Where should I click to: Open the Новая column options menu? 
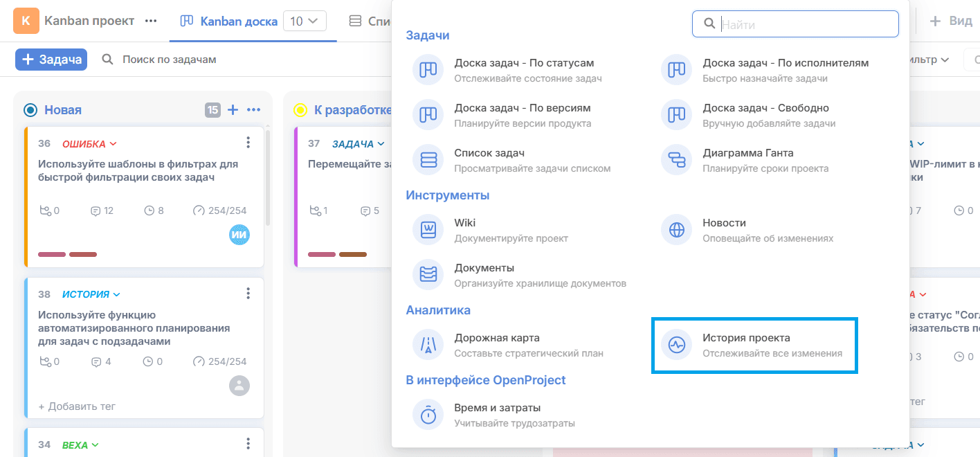pos(254,109)
